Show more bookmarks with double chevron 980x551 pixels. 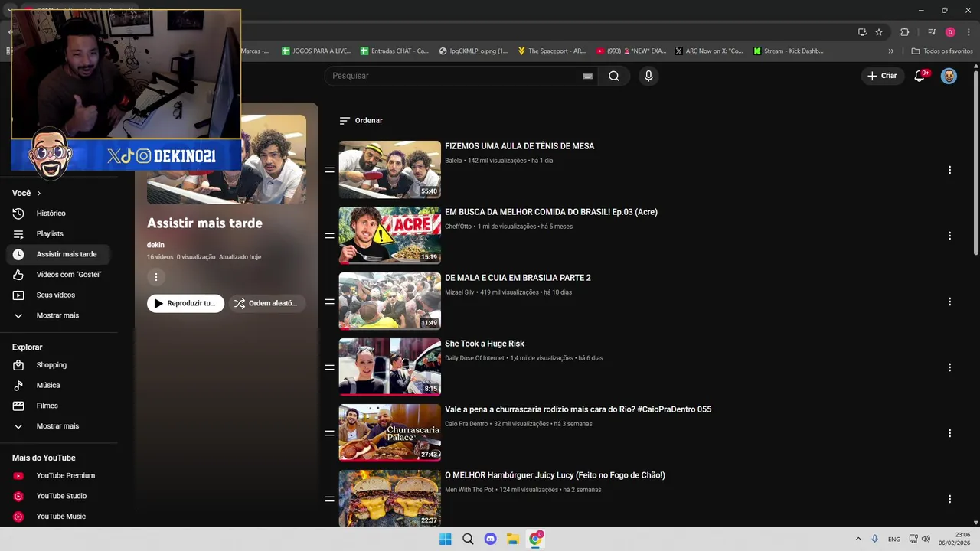890,51
